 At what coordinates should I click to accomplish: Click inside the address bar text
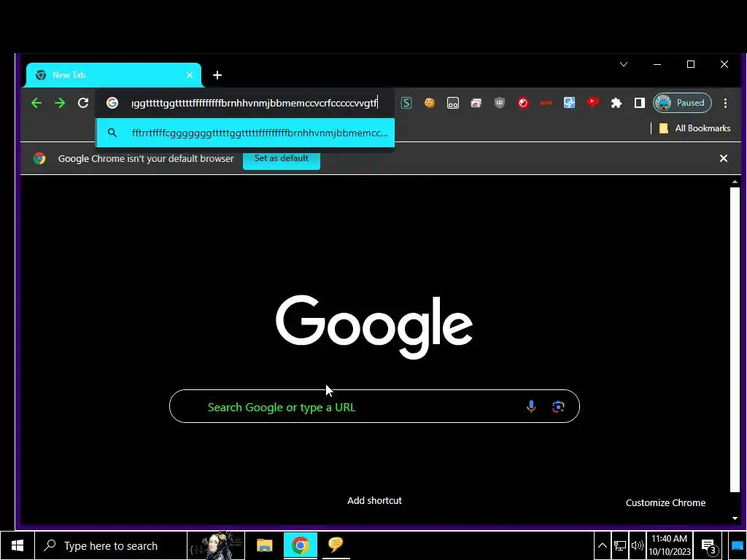pos(255,103)
